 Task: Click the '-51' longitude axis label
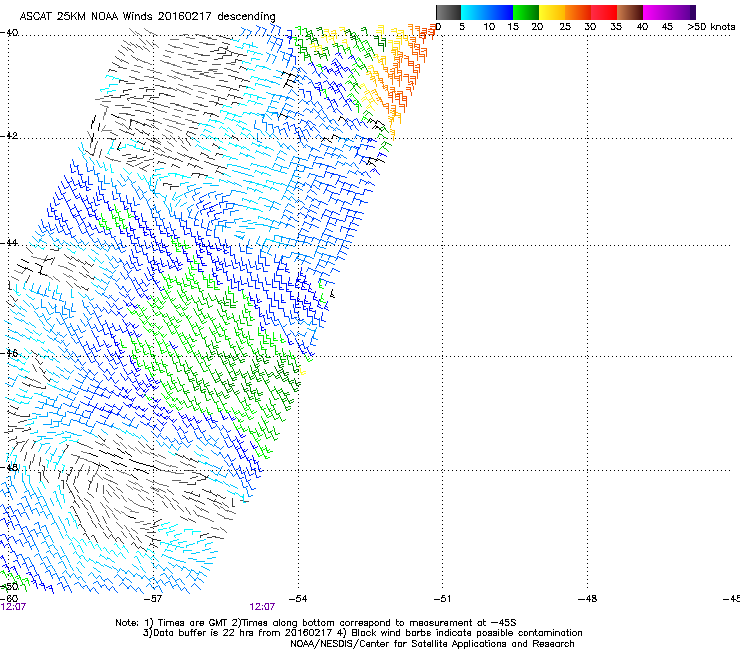(x=442, y=599)
